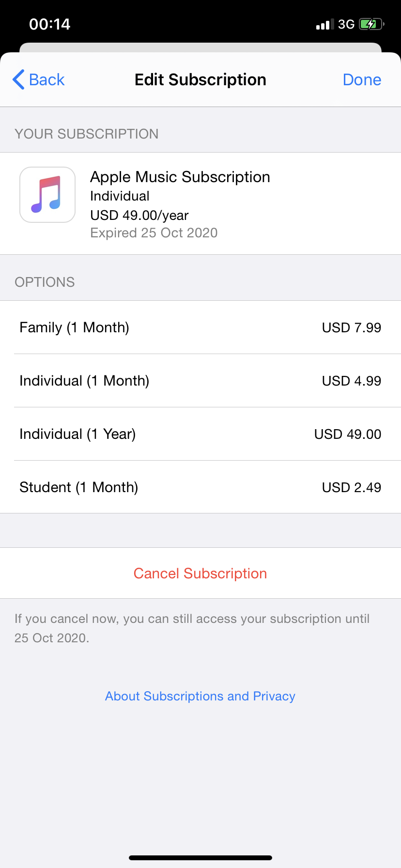The image size is (401, 868).
Task: Pick the Individual (1 Year) plan
Action: click(x=77, y=434)
